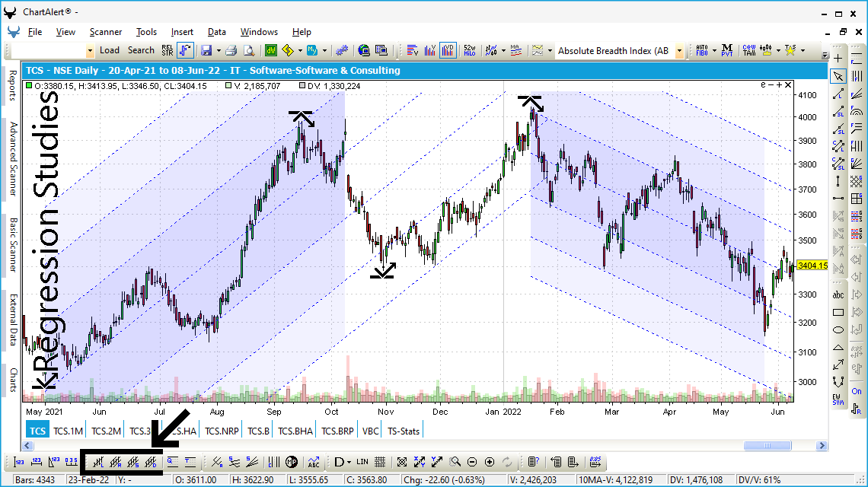Toggle the DV delivery volume indicator box
Viewport: 868px width, 487px height.
(x=302, y=86)
